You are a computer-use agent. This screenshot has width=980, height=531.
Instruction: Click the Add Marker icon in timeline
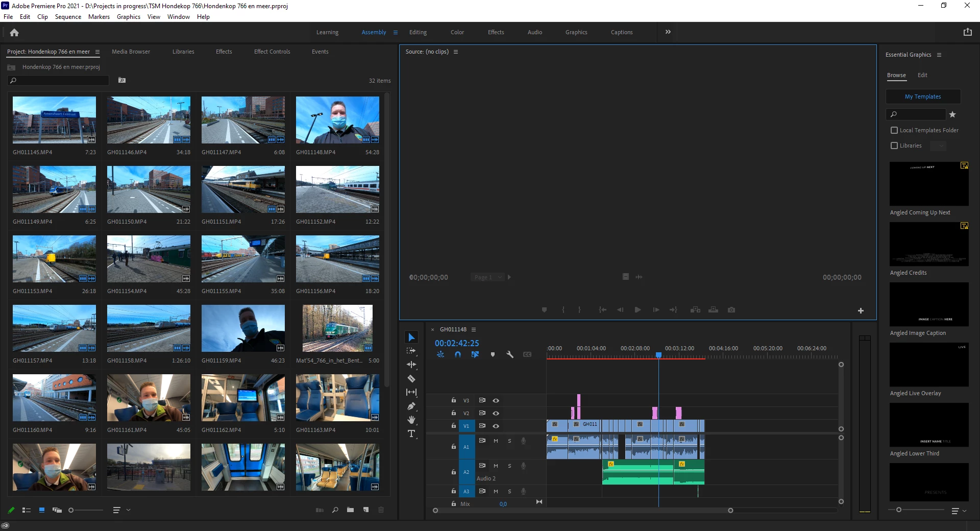(493, 354)
